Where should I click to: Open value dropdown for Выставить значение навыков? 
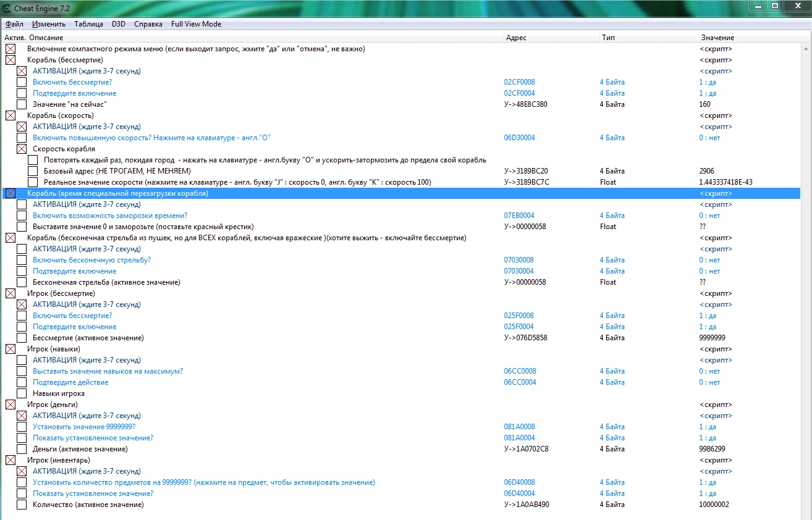(709, 371)
